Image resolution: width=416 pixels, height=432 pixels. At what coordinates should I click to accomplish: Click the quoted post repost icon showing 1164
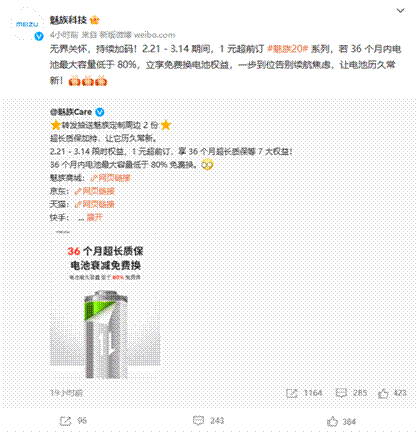(292, 393)
